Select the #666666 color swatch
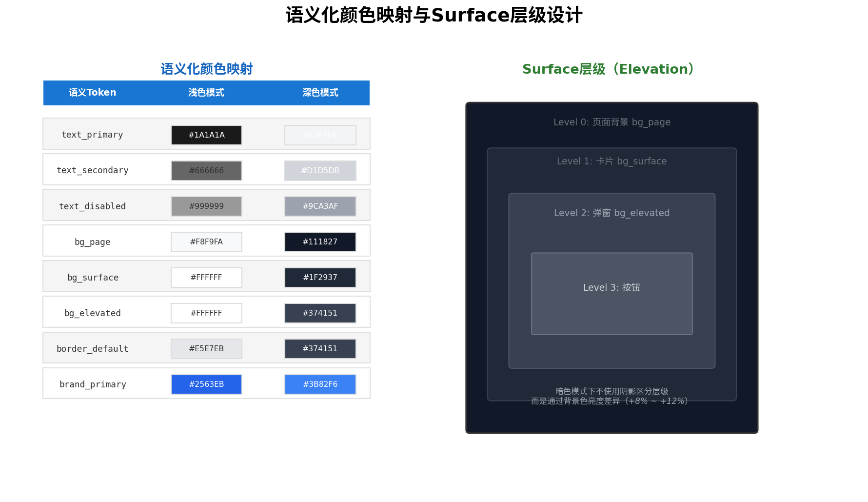Image resolution: width=868 pixels, height=502 pixels. (206, 171)
